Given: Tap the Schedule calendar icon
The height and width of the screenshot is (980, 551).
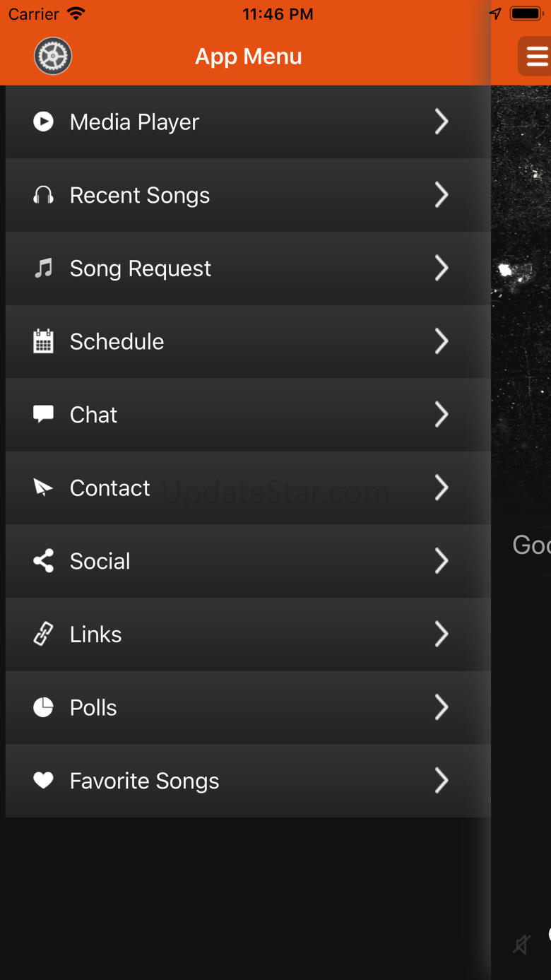Looking at the screenshot, I should coord(43,341).
